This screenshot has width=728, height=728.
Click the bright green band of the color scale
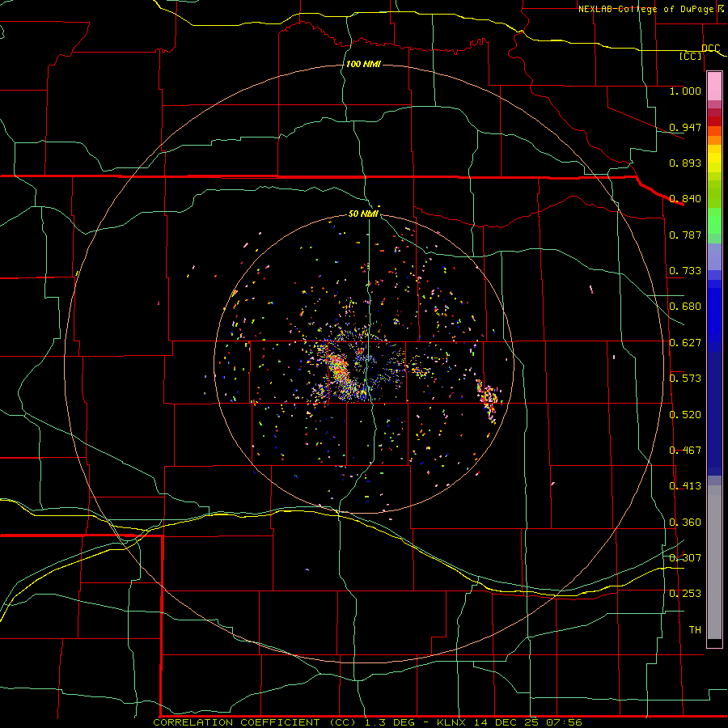(714, 221)
